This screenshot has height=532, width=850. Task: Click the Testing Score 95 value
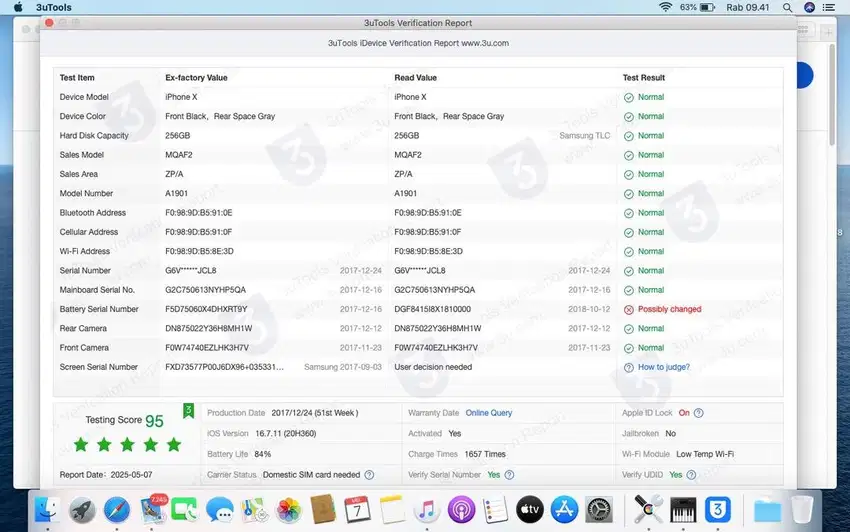point(154,421)
